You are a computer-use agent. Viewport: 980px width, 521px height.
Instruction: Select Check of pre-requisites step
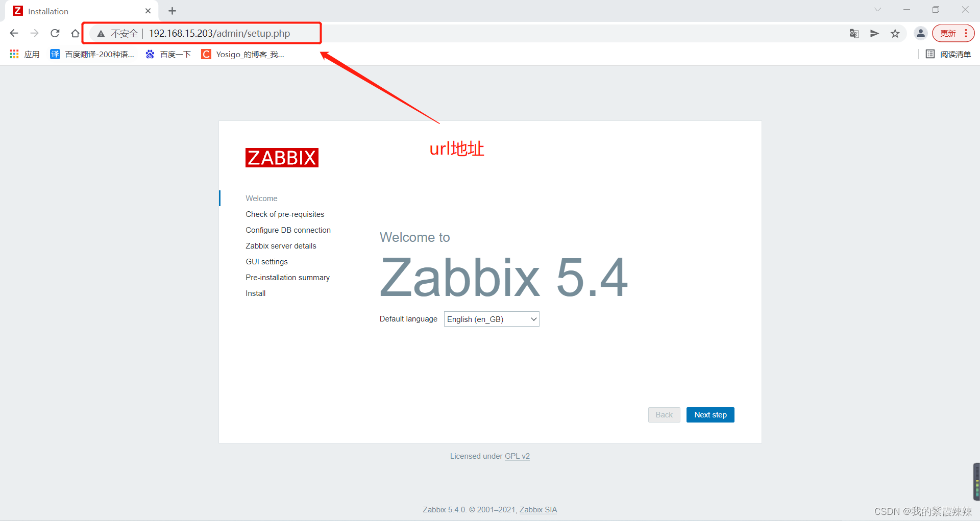(285, 214)
